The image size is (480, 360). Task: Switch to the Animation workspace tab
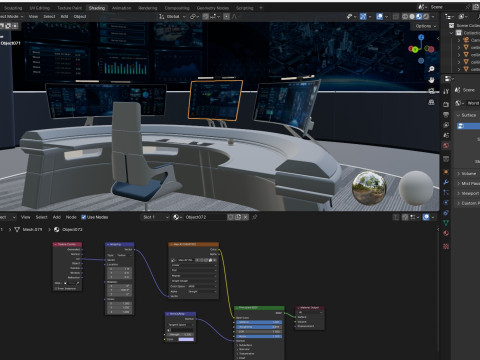click(121, 8)
